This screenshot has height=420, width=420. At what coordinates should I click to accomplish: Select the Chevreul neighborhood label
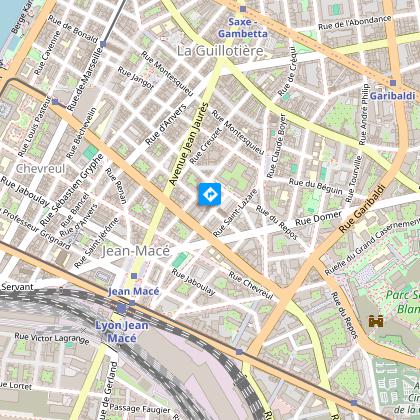(x=41, y=169)
